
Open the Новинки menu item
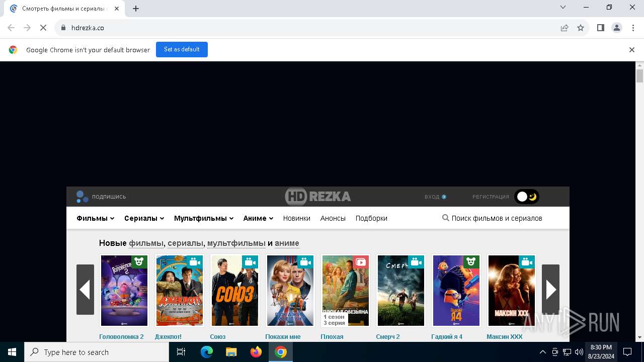(296, 218)
